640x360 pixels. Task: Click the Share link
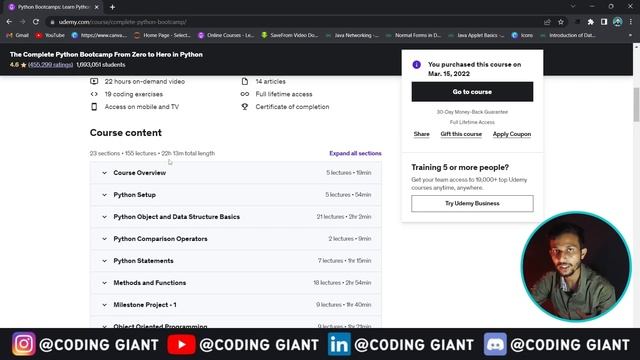(421, 134)
